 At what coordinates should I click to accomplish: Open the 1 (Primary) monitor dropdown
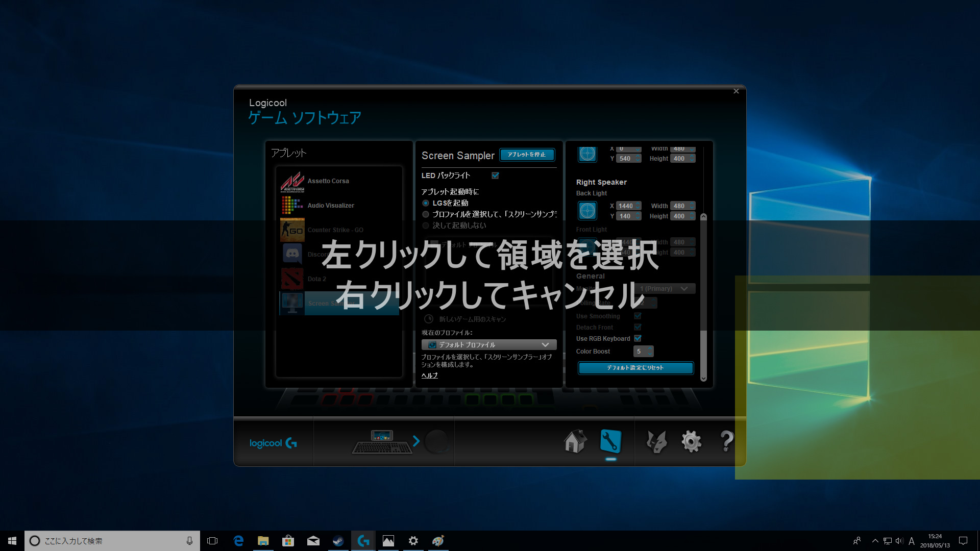point(666,289)
